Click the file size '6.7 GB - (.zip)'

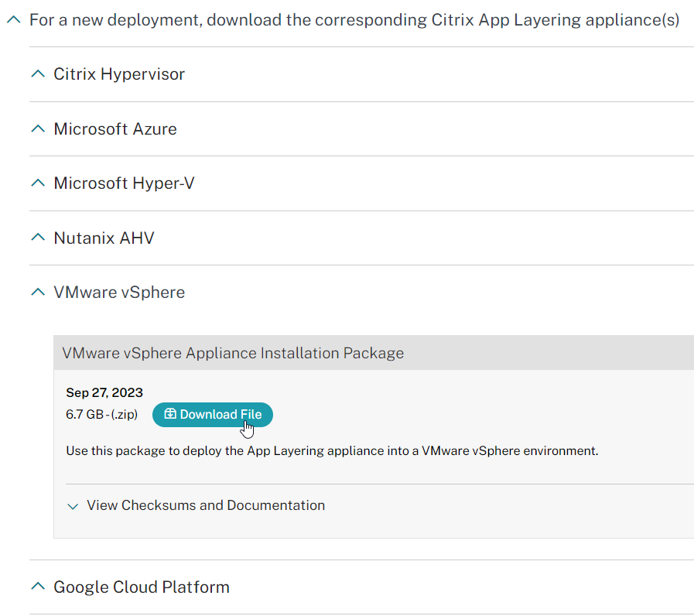102,415
